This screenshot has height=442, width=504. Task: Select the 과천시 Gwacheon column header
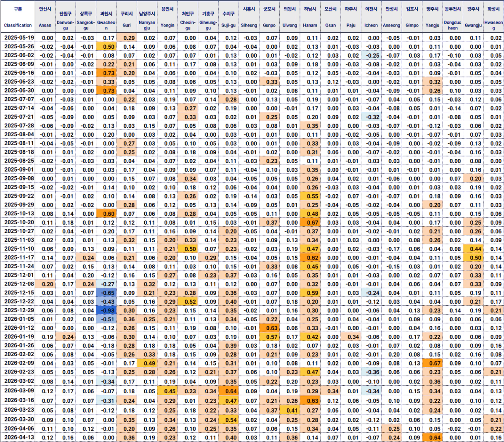coord(106,16)
